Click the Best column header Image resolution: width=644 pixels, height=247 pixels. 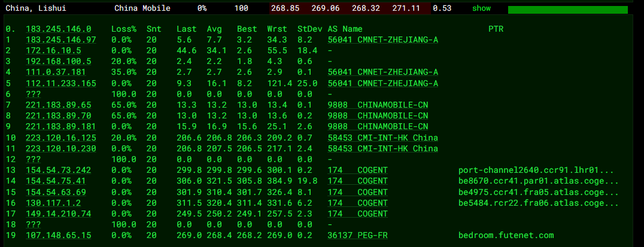point(247,29)
